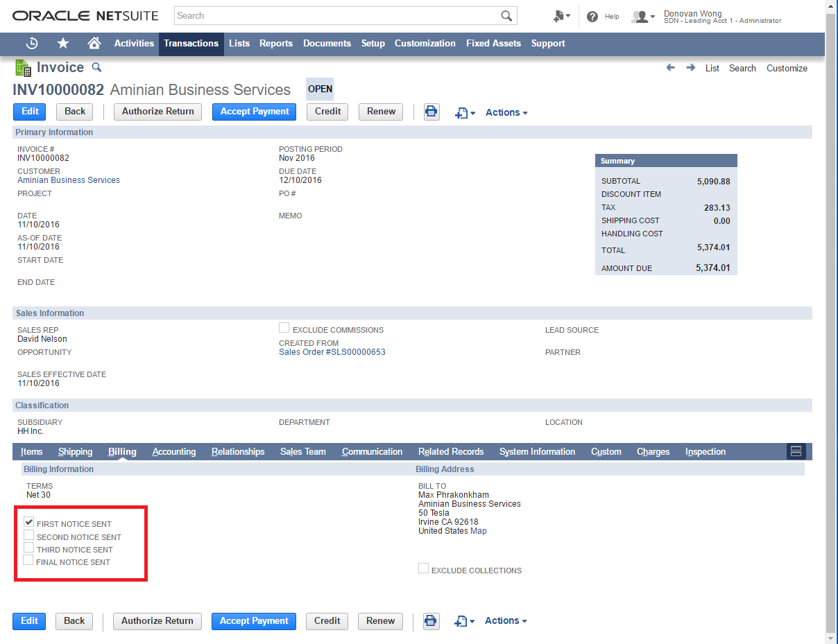Open the Lists menu
Image resolution: width=838 pixels, height=644 pixels.
point(239,43)
